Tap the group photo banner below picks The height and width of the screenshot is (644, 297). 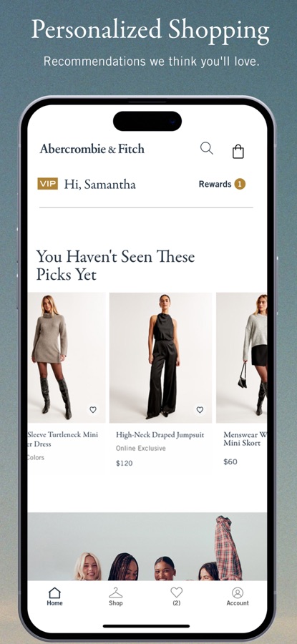[x=147, y=546]
